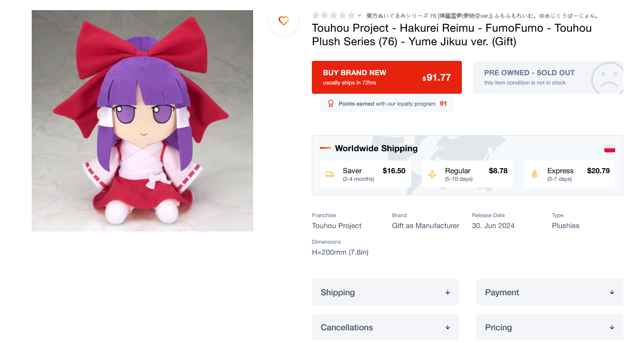This screenshot has width=644, height=343.
Task: Select the Regular $8.78 shipping option
Action: tap(467, 174)
